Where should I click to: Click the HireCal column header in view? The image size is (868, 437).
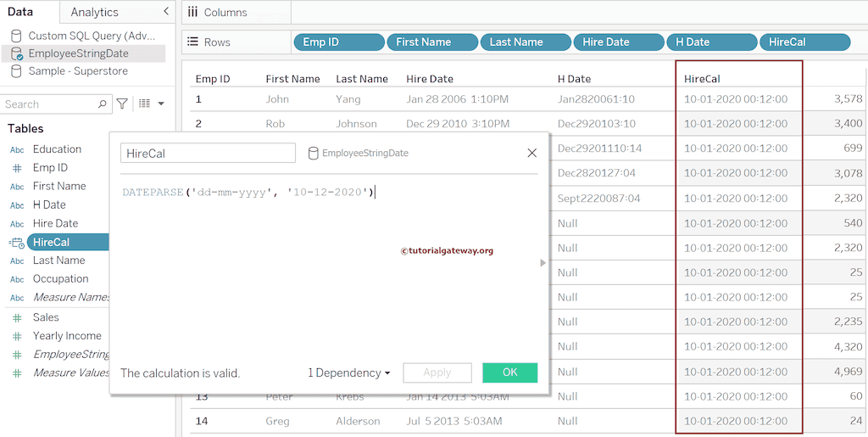[x=700, y=79]
